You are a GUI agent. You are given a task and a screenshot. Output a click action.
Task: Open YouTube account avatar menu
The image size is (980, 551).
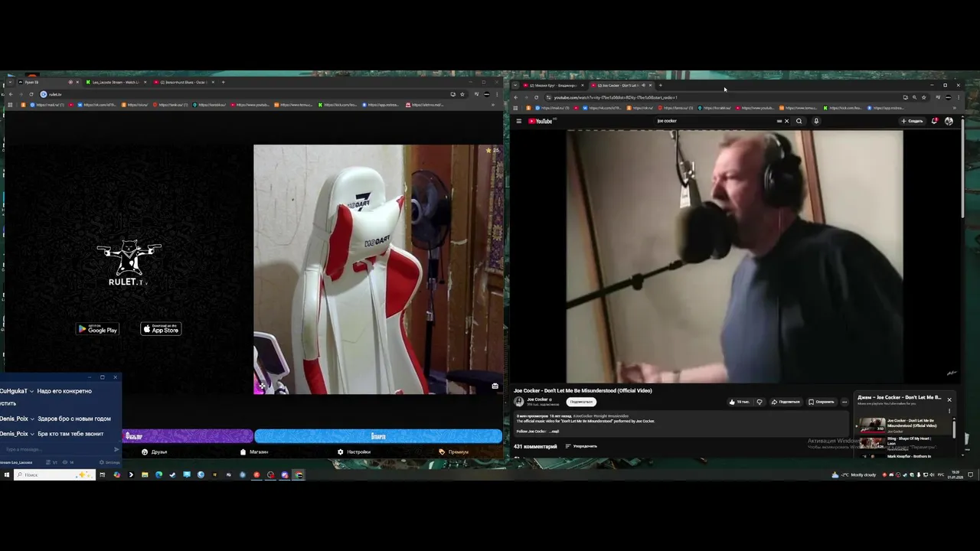[949, 121]
